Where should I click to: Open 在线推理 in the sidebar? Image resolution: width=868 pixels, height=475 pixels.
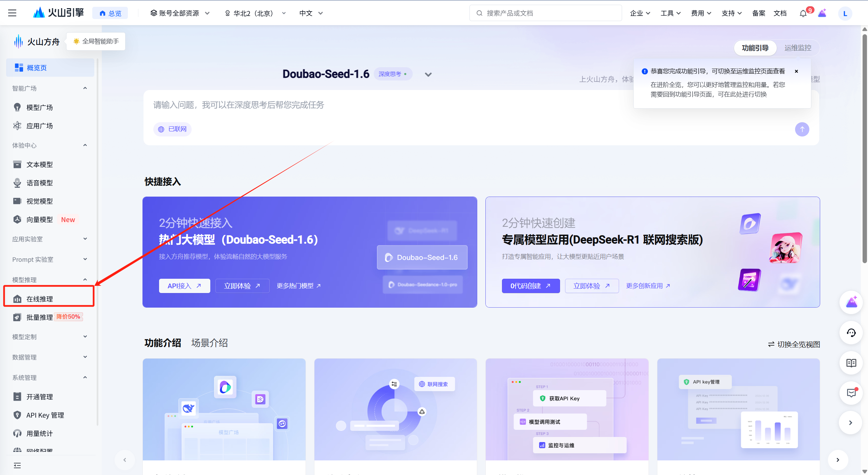39,299
